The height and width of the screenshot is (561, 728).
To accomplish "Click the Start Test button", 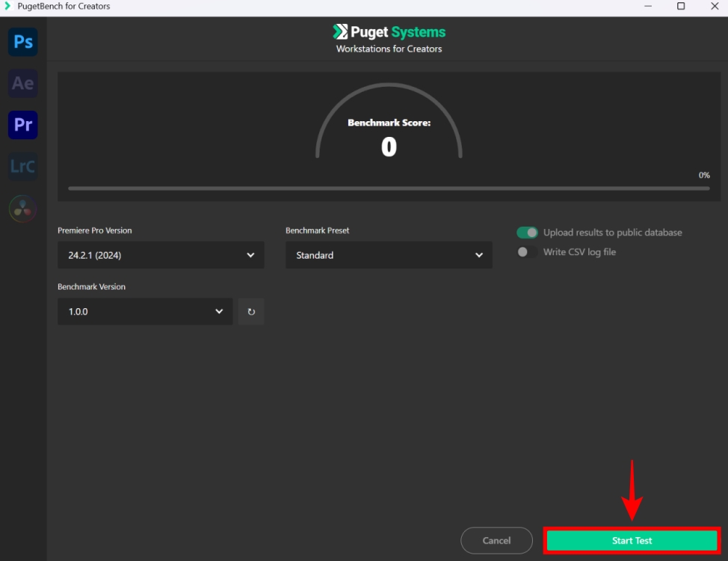I will coord(632,541).
